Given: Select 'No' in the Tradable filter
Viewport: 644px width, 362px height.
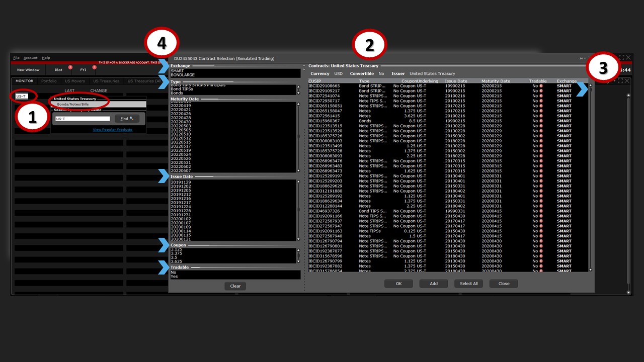Looking at the screenshot, I should 174,273.
